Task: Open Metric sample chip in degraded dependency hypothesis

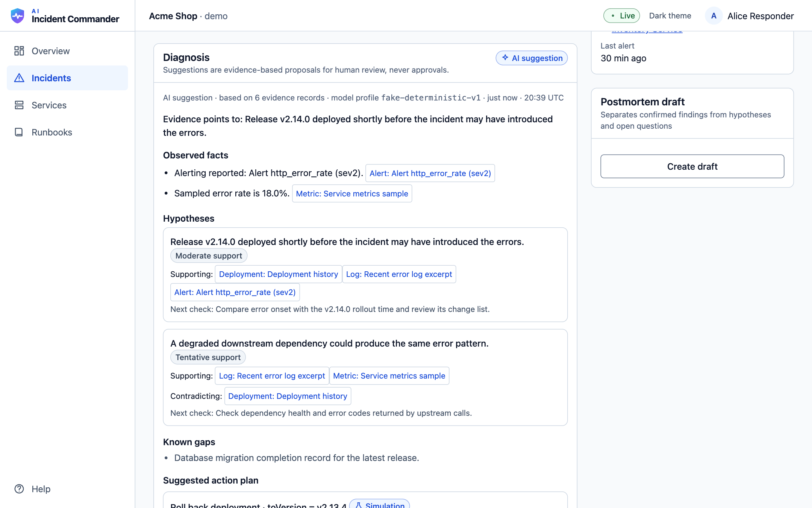Action: coord(389,376)
